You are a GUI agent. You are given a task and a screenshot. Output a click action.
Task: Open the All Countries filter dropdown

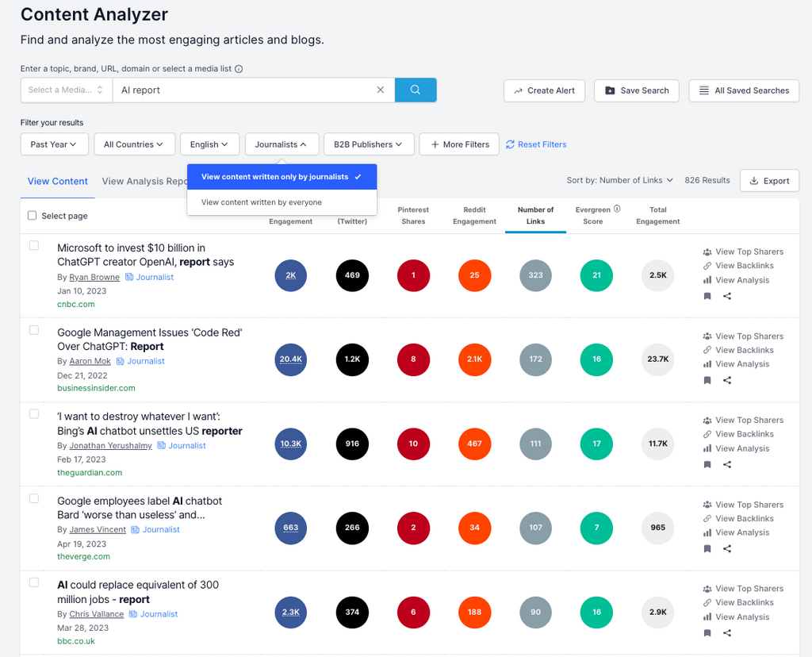tap(135, 144)
